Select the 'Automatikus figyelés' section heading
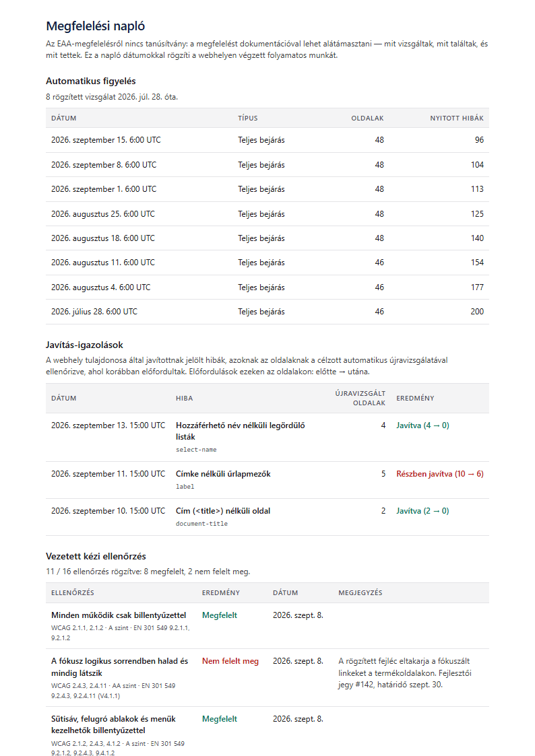535x756 pixels. (91, 81)
